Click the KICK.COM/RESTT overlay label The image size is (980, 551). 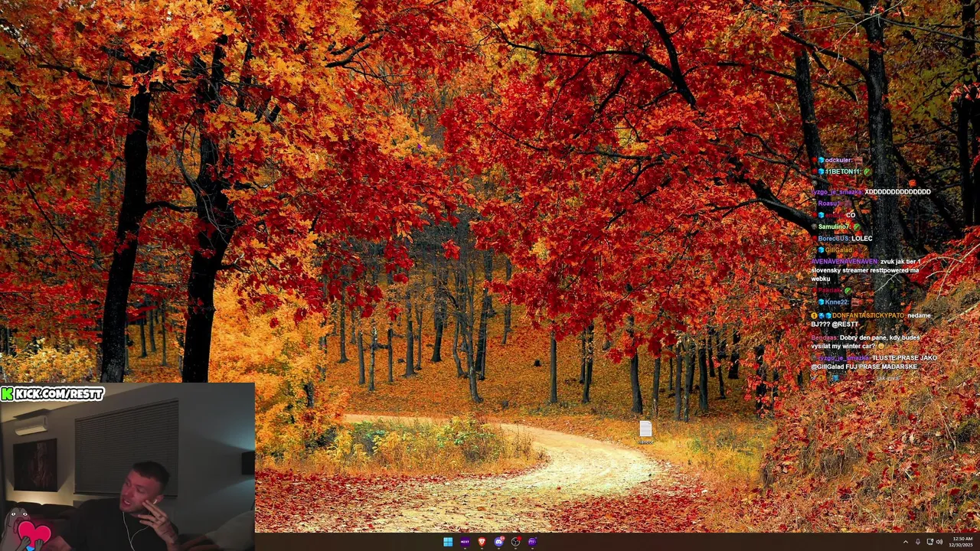53,393
